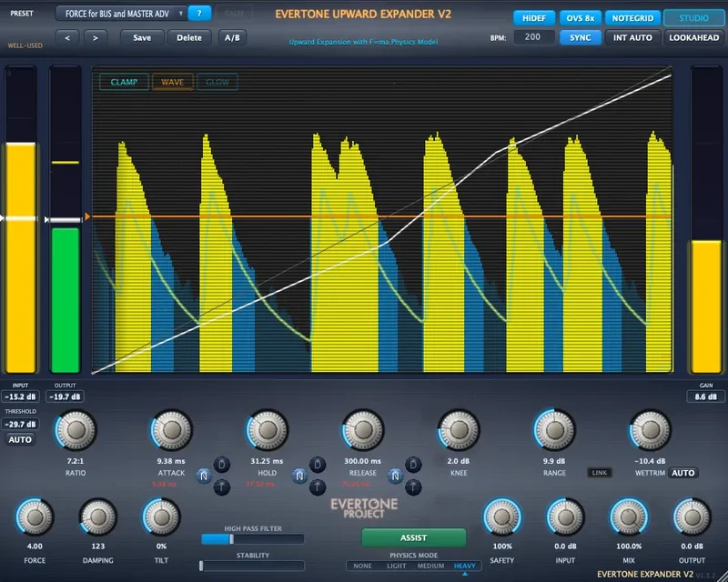Select the D dotted mode beside ATTACK
The image size is (728, 582).
point(221,464)
